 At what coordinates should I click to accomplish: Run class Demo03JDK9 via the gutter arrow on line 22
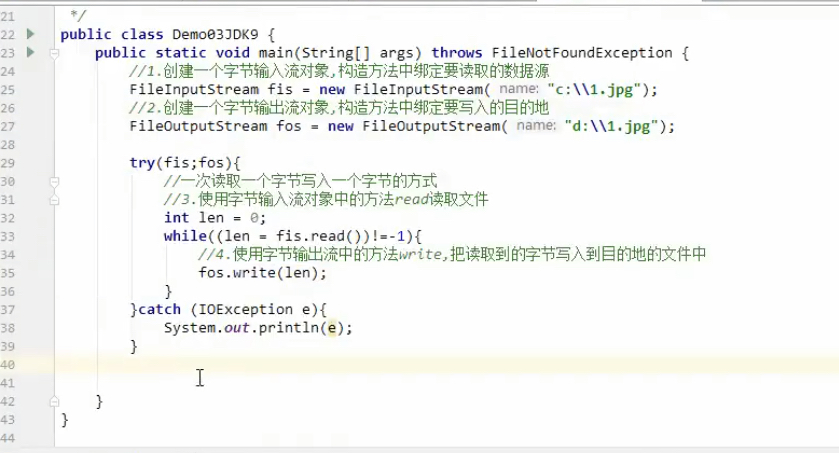[30, 34]
